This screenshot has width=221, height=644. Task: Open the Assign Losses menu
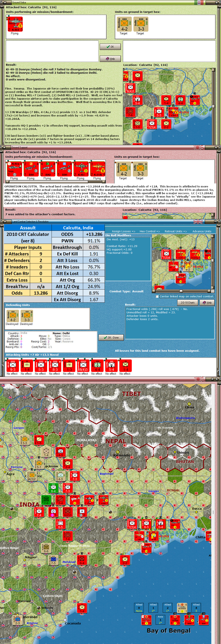124,231
